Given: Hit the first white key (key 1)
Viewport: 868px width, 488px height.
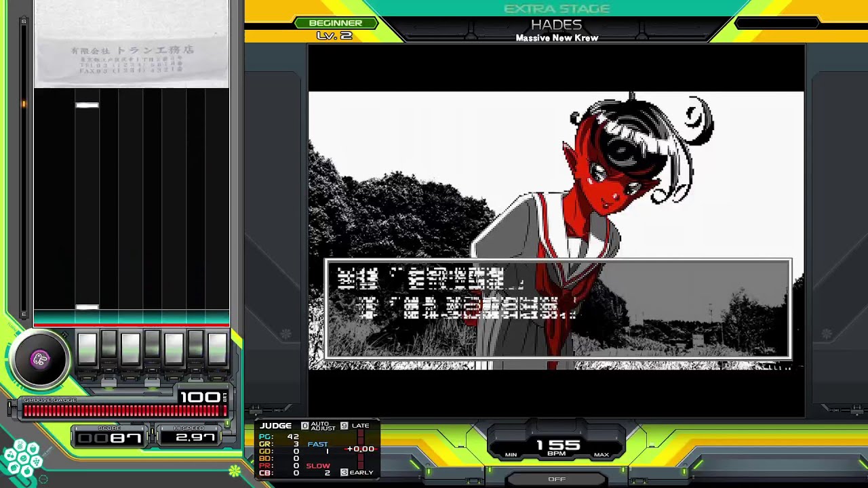Looking at the screenshot, I should coord(87,348).
